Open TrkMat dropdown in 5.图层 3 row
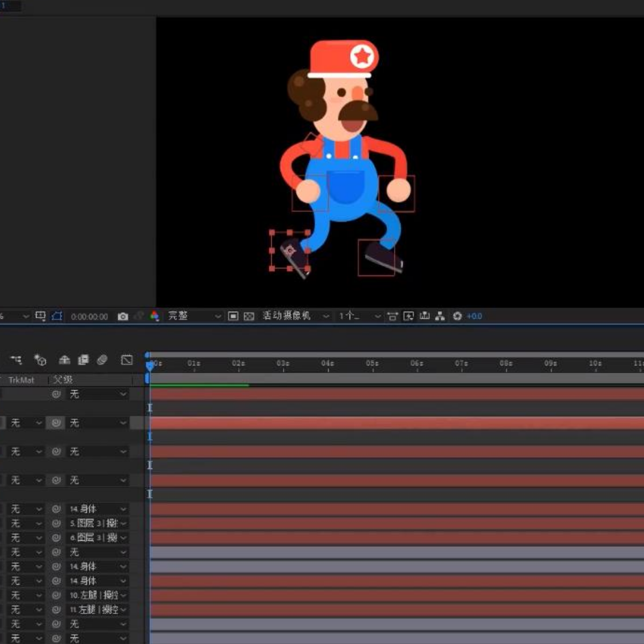Screen dimensions: 644x644 (26, 523)
